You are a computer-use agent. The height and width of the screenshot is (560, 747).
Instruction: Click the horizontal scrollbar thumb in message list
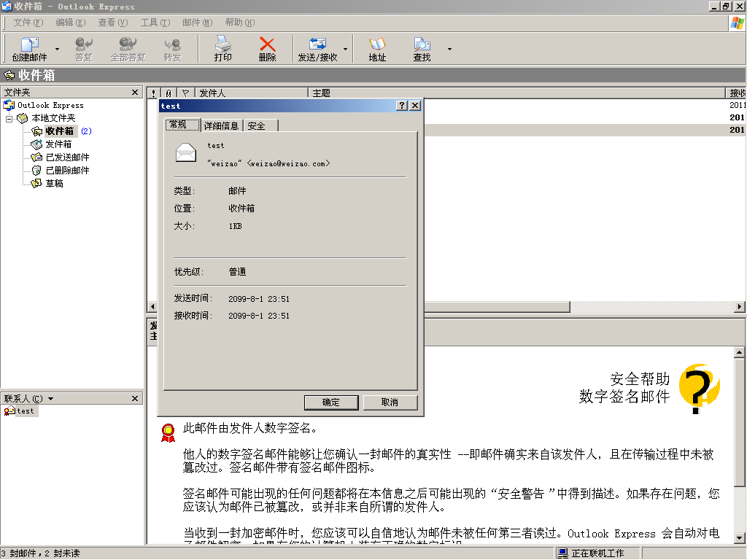coord(497,307)
